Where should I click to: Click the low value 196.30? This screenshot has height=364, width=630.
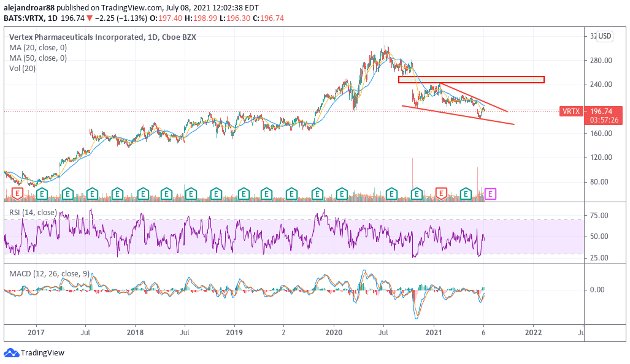coord(238,18)
